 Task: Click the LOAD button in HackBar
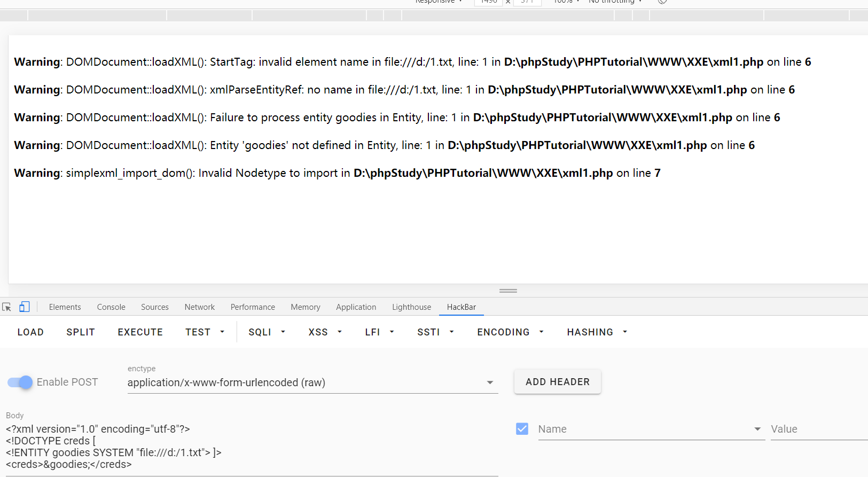[x=30, y=332]
